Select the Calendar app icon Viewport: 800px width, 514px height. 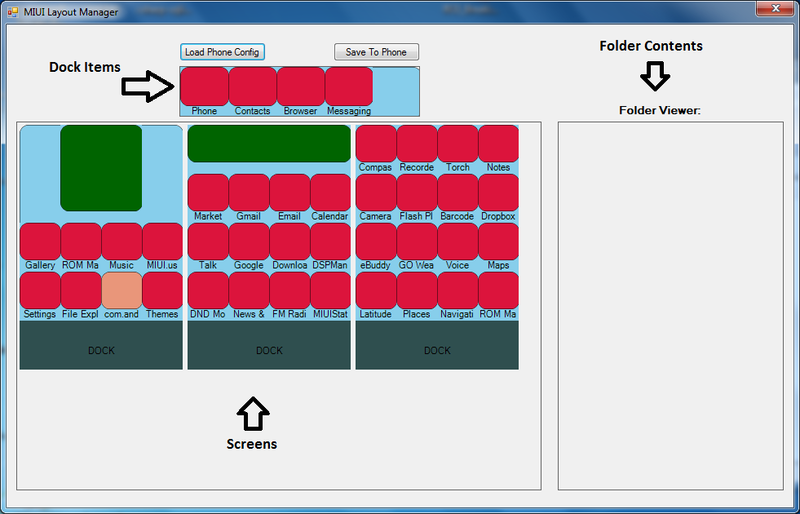(x=330, y=192)
